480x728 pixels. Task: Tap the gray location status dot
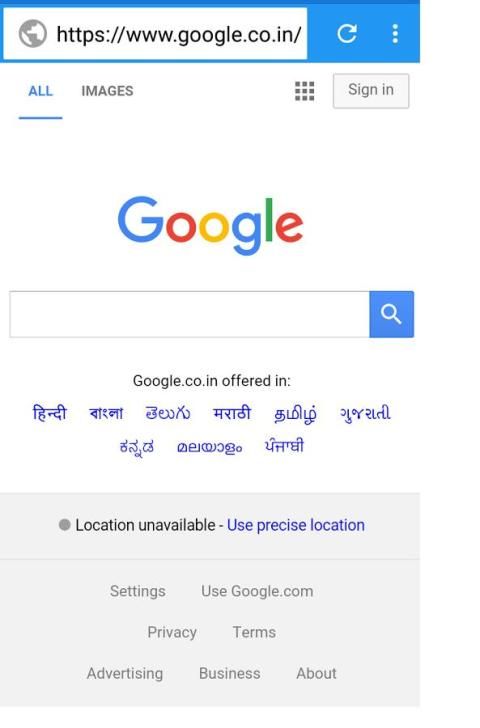[x=65, y=525]
